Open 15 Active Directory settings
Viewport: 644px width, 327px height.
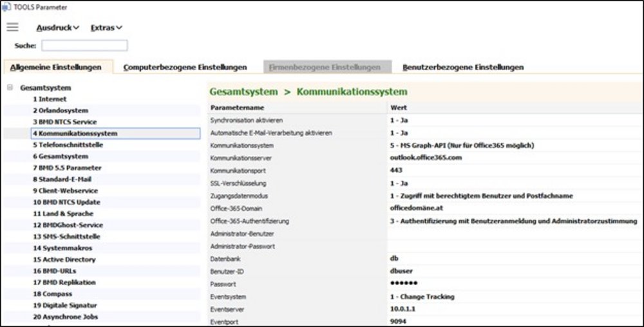pyautogui.click(x=64, y=259)
